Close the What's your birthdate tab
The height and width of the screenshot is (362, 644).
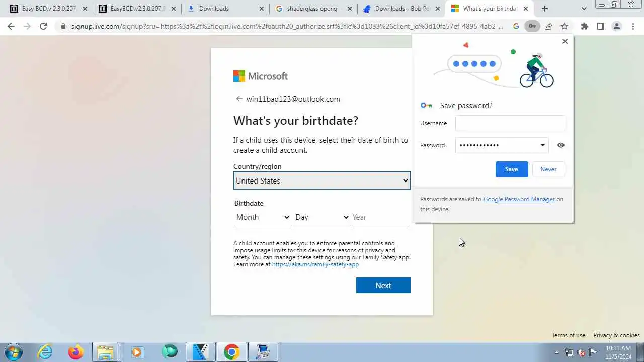click(x=525, y=9)
